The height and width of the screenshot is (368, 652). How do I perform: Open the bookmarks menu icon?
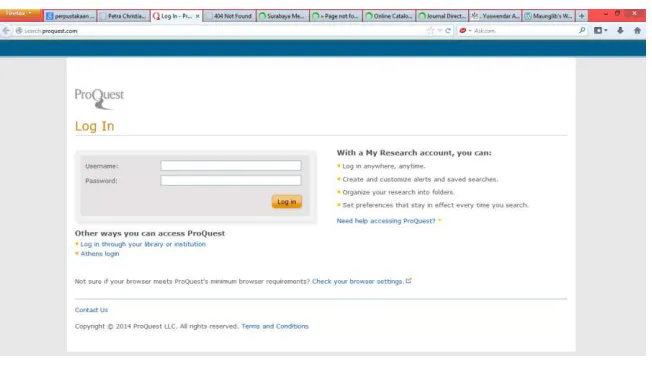click(x=600, y=30)
